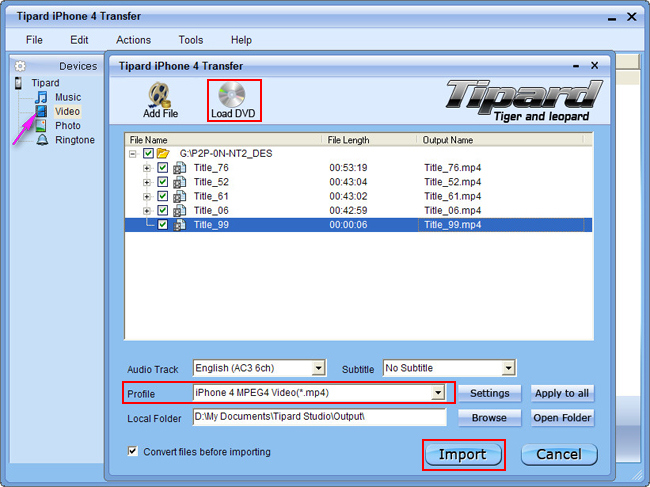
Task: Open the Profile dropdown arrow
Action: coord(438,393)
